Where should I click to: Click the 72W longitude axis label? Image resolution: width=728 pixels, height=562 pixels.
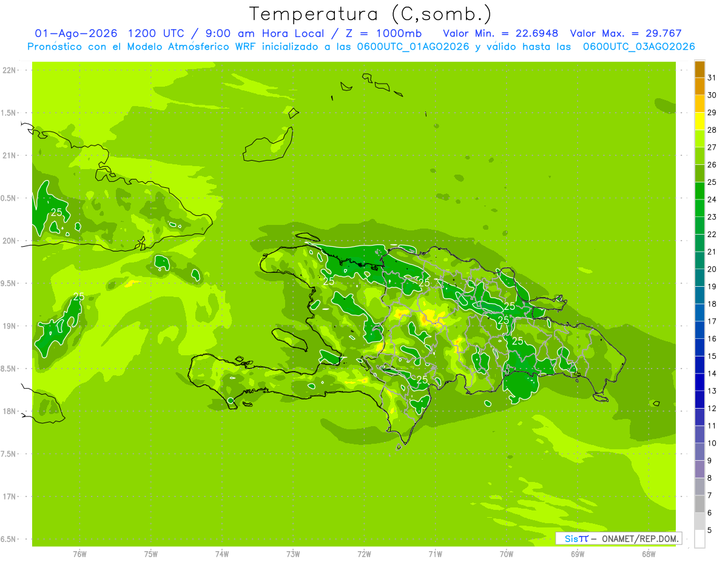click(x=364, y=554)
